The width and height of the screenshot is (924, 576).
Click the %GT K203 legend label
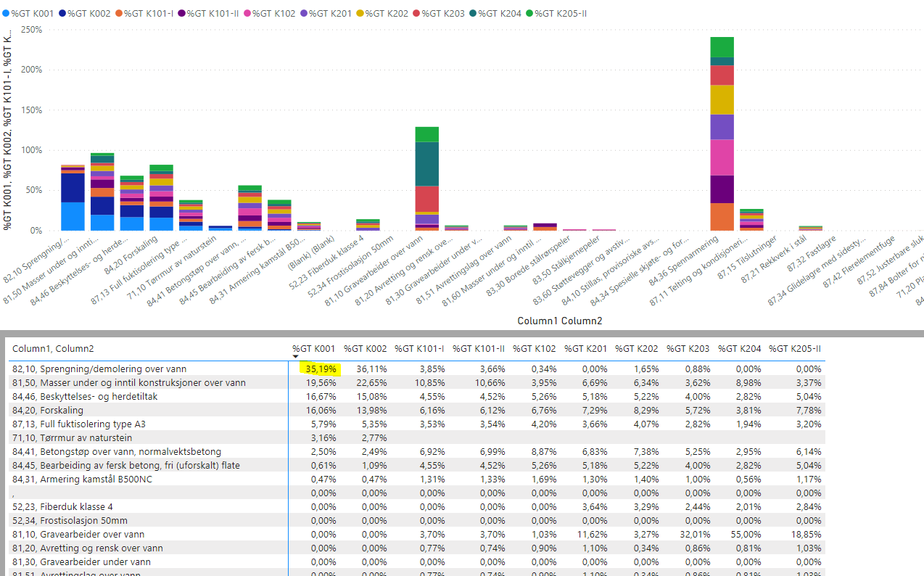442,14
